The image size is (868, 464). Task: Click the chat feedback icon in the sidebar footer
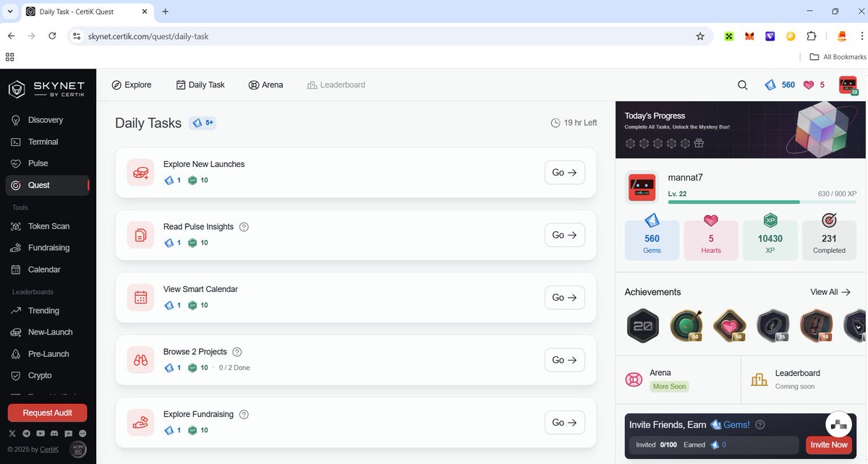click(69, 433)
